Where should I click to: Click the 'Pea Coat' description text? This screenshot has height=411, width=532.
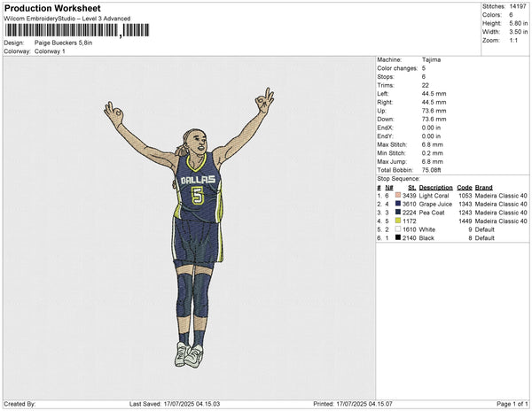pyautogui.click(x=432, y=213)
